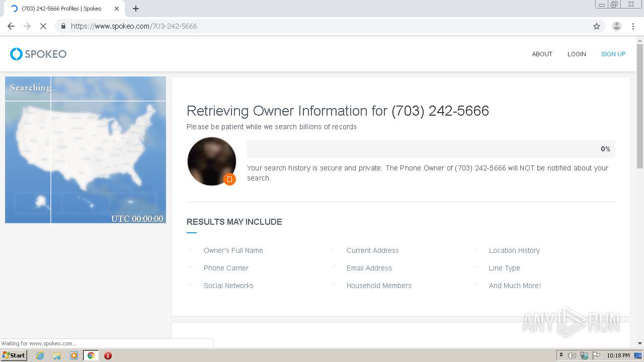
Task: Go back to the previous page
Action: 11,26
